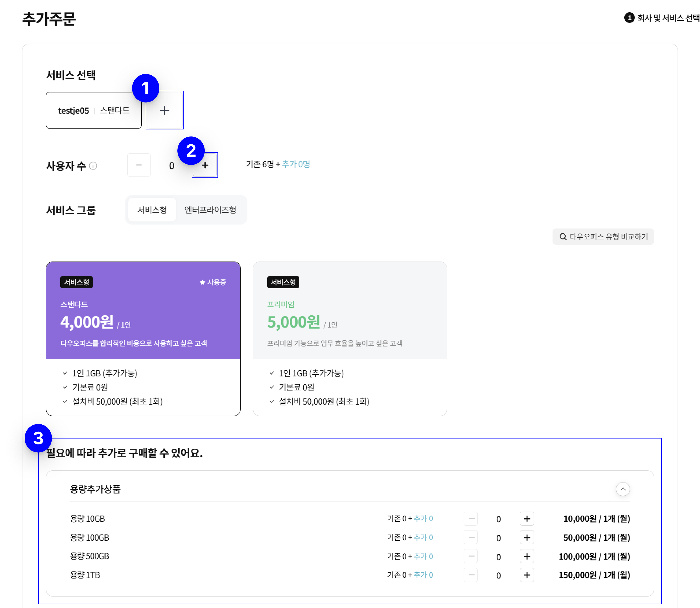Click info icon next to 사용자 수
The width and height of the screenshot is (700, 608).
point(93,166)
